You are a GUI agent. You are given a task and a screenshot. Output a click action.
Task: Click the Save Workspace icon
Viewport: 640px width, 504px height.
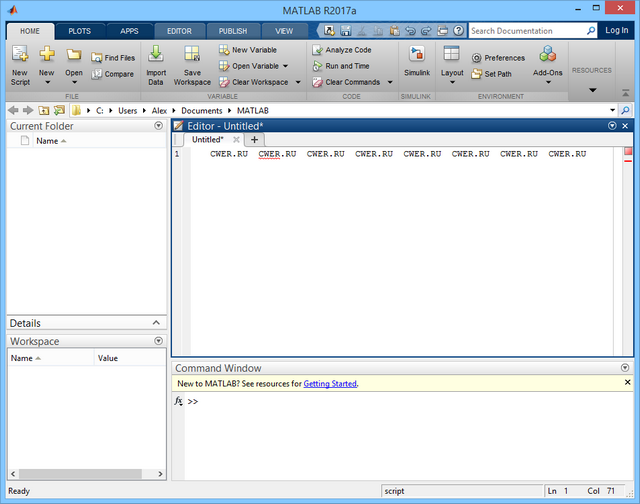tap(192, 54)
